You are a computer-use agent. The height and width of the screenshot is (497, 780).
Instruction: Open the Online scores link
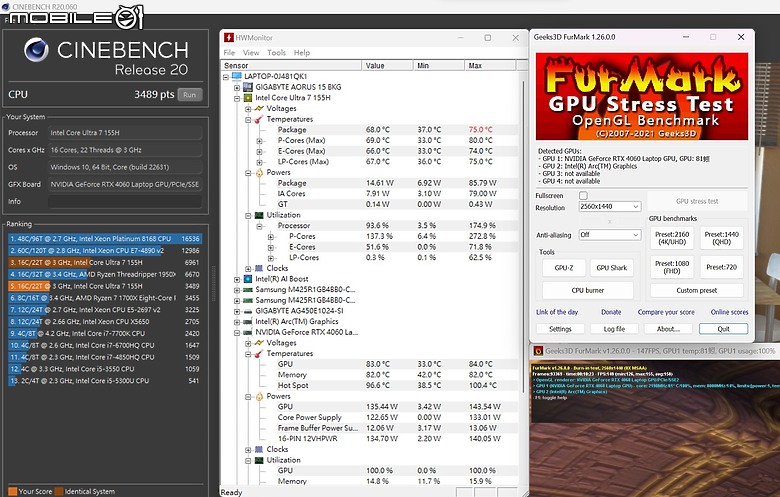(x=729, y=312)
